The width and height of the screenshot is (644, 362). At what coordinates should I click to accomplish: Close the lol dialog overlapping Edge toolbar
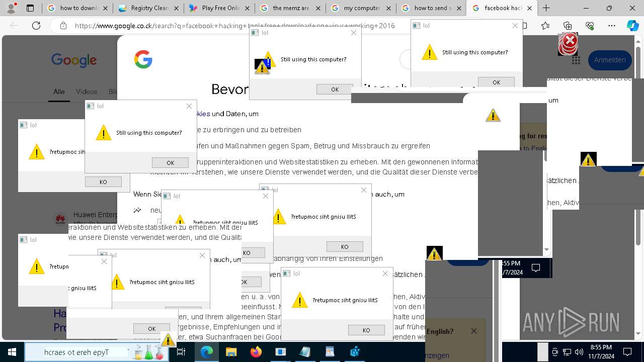pyautogui.click(x=515, y=26)
